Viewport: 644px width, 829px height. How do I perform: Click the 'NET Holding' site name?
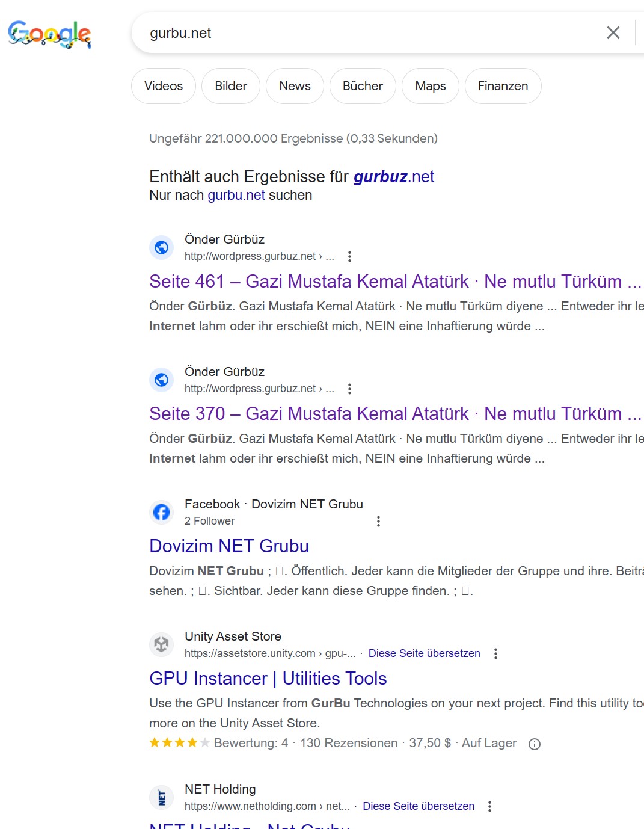tap(220, 789)
